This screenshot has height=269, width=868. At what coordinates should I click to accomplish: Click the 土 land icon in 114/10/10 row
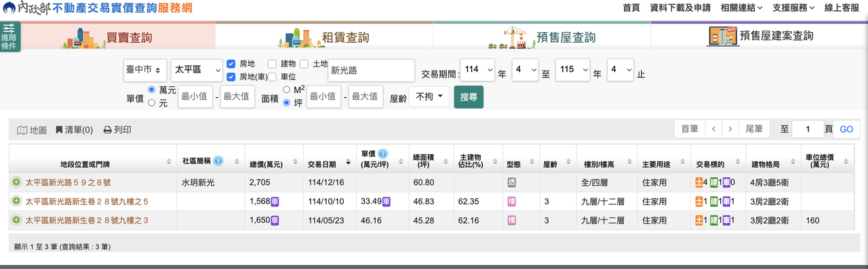point(700,202)
